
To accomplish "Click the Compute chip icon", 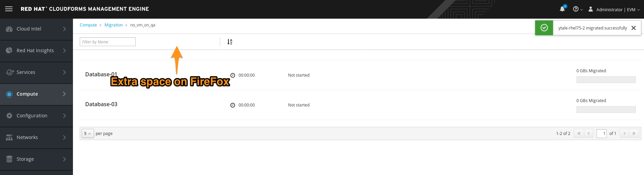I will click(x=9, y=94).
